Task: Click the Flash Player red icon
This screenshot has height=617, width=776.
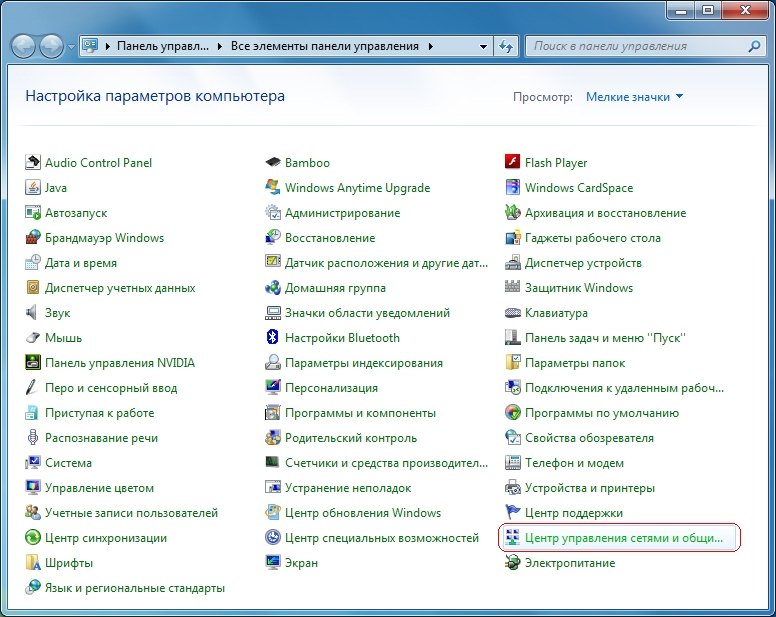Action: (513, 162)
